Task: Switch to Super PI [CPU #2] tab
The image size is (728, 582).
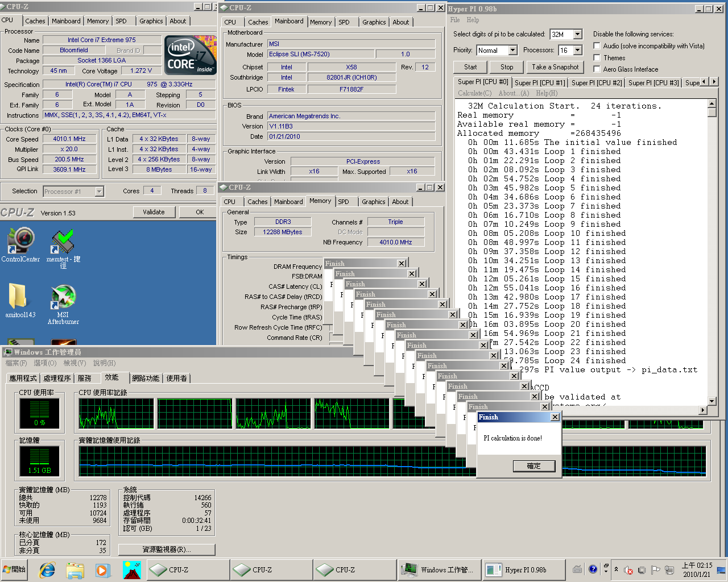Action: coord(597,82)
